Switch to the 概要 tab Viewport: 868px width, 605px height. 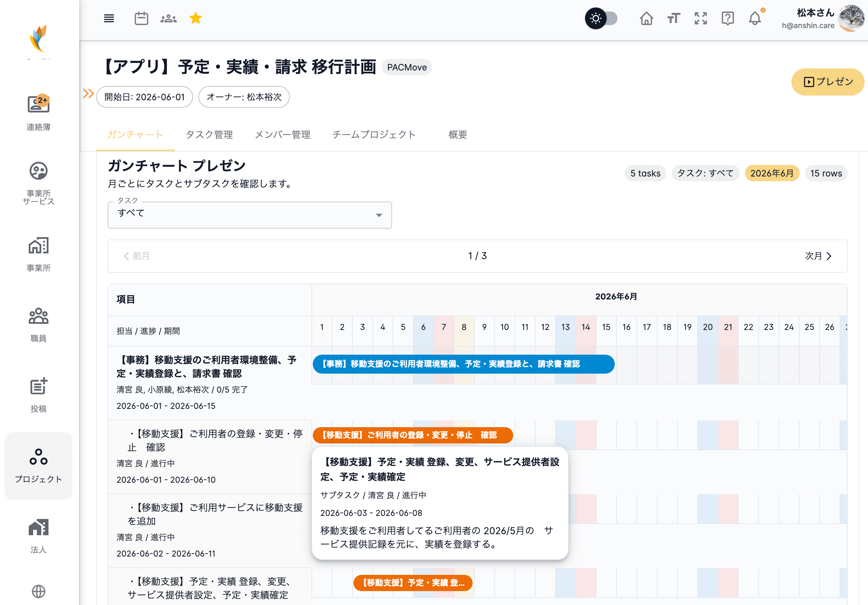coord(457,134)
